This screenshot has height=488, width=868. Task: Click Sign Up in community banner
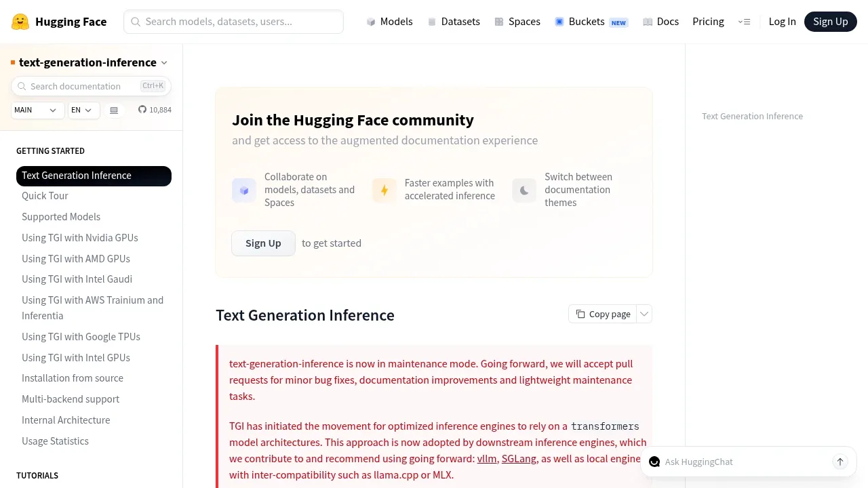263,243
